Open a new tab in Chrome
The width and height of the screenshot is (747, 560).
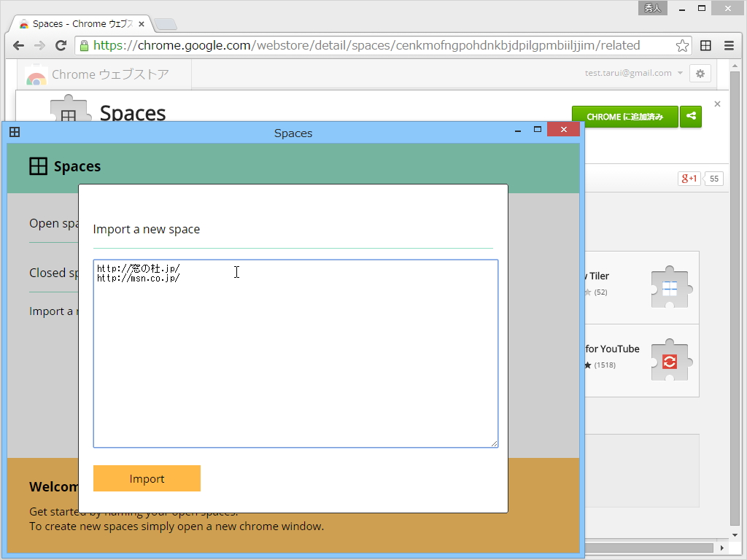tap(166, 24)
